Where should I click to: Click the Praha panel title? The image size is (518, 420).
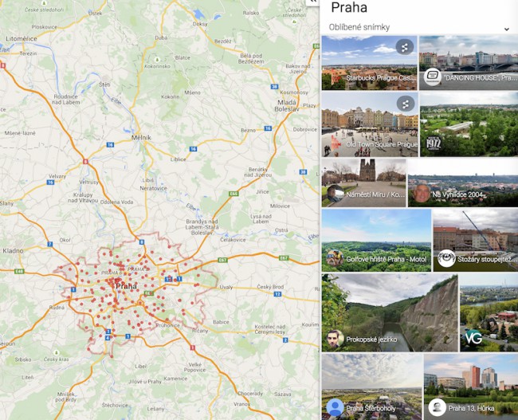(x=349, y=8)
